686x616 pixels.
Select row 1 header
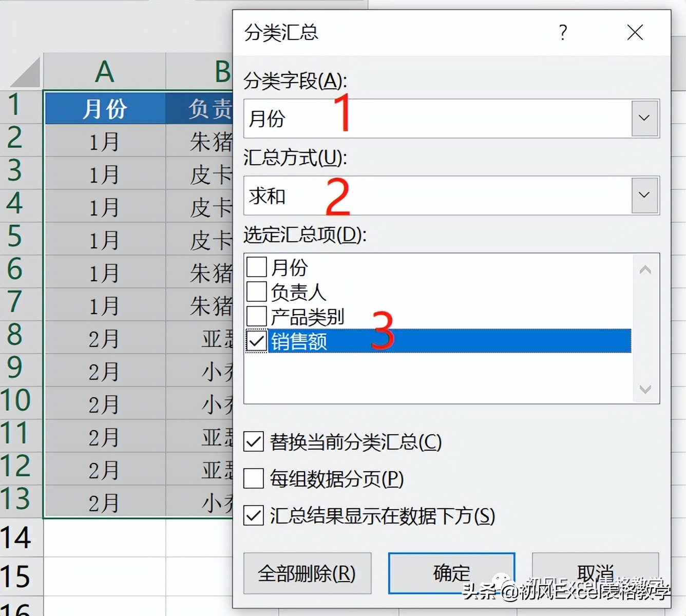coord(21,107)
